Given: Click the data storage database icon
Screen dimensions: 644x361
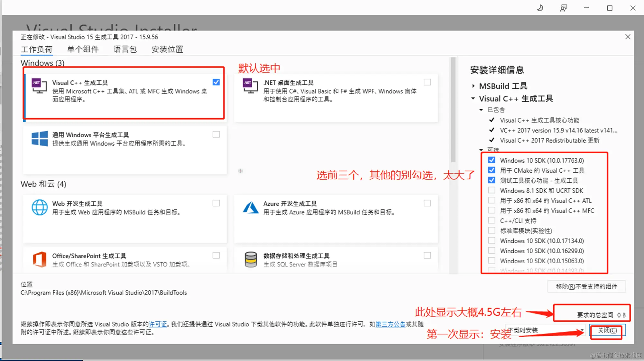Looking at the screenshot, I should click(x=250, y=259).
